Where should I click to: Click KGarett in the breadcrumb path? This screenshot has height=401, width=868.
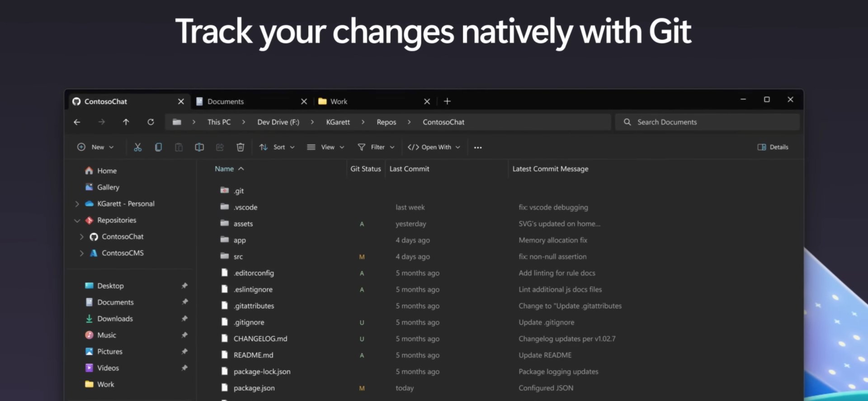pos(338,122)
